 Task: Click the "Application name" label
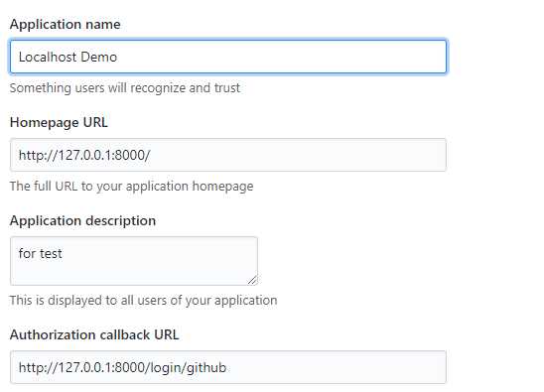(66, 24)
